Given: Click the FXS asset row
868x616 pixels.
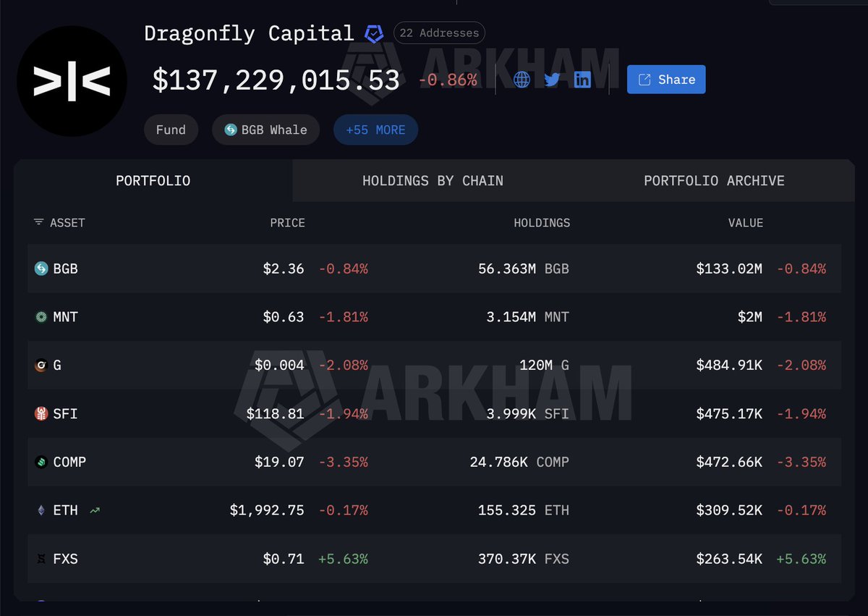Looking at the screenshot, I should click(434, 559).
